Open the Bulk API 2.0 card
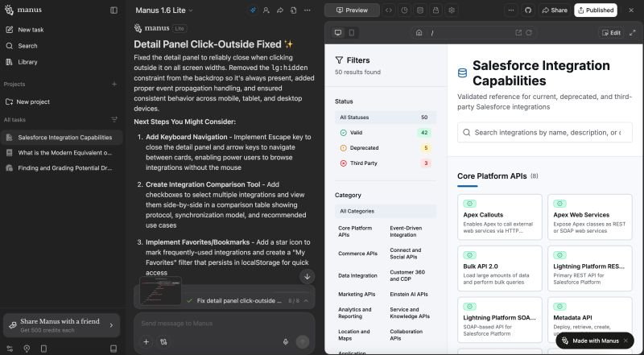644x355 pixels. (x=499, y=268)
